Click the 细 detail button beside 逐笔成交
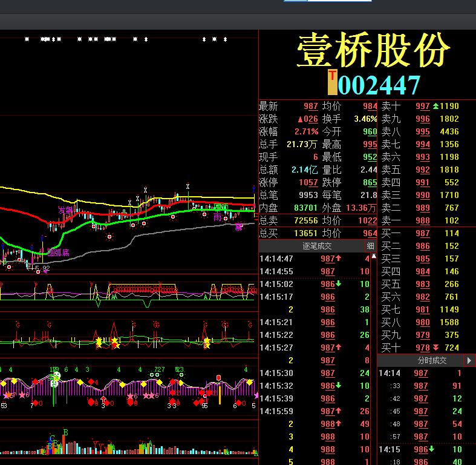The height and width of the screenshot is (465, 476). click(370, 246)
